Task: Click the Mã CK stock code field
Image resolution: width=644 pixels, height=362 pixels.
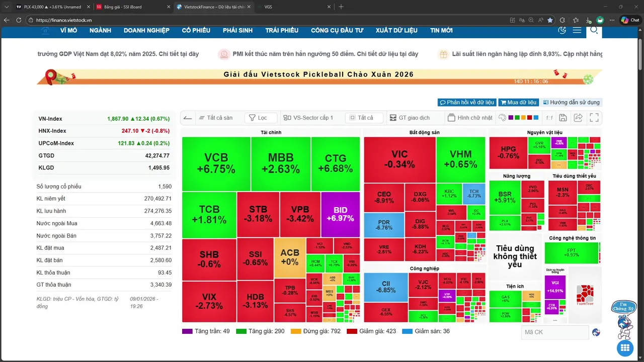Action: click(555, 332)
